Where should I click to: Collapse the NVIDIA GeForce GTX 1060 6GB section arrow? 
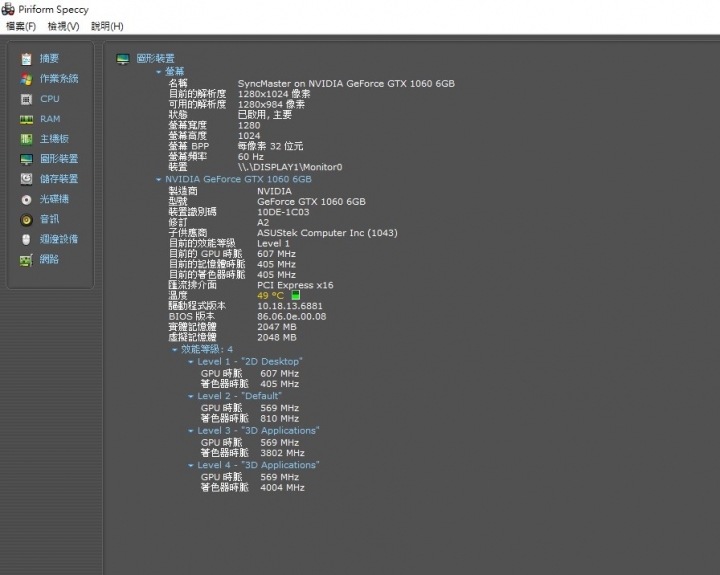pyautogui.click(x=158, y=180)
